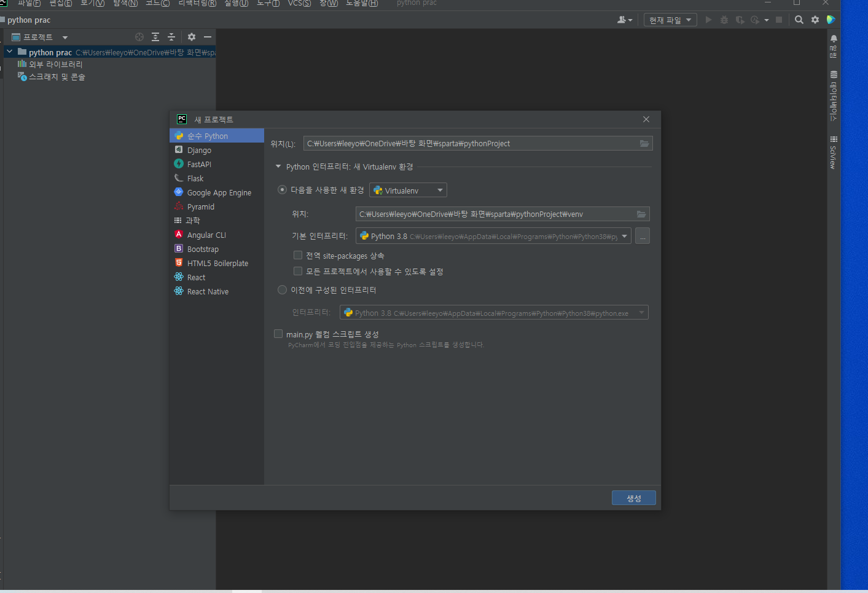Open the user account dropdown in toolbar
Viewport: 868px width, 593px height.
pyautogui.click(x=624, y=20)
